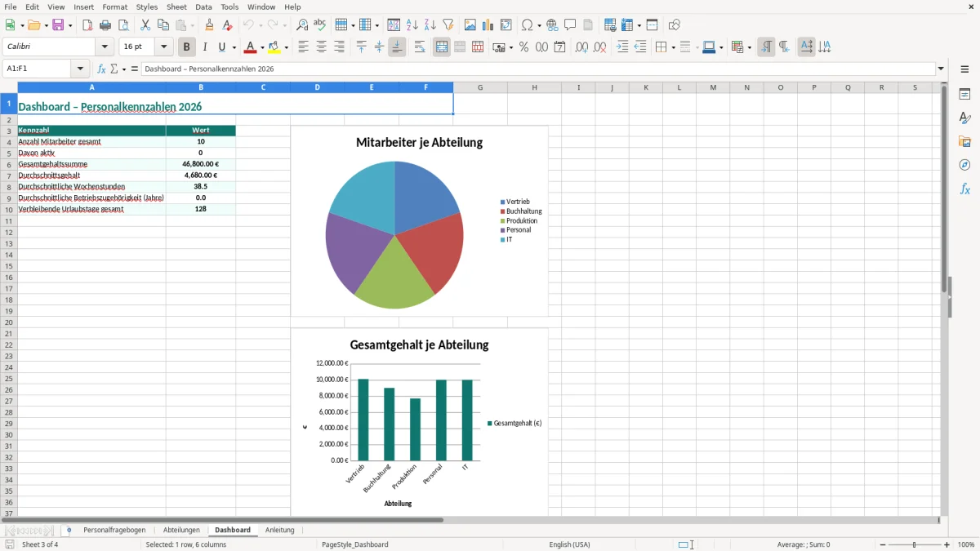The image size is (980, 551).
Task: Align text right
Action: [x=339, y=47]
